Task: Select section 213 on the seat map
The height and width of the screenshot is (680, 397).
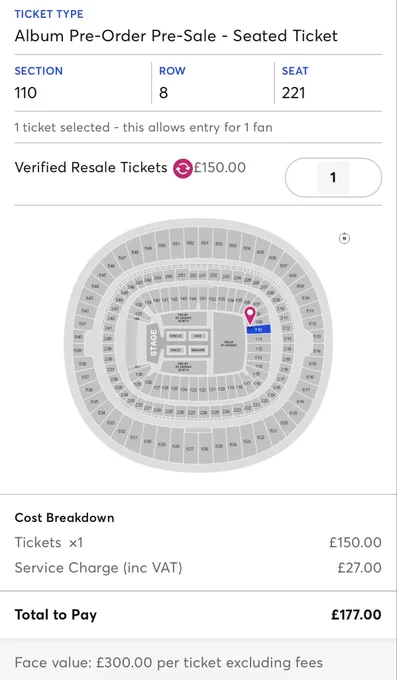Action: coord(287,338)
